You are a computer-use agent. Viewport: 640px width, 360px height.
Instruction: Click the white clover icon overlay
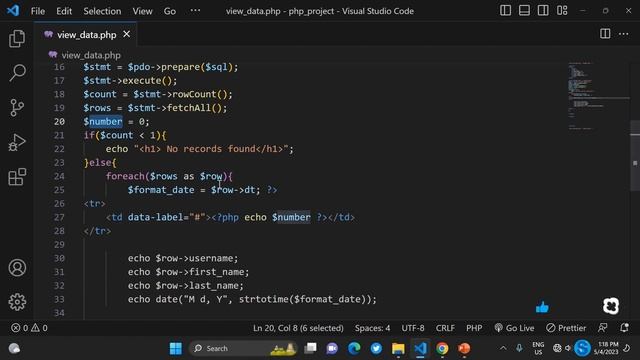(x=611, y=306)
